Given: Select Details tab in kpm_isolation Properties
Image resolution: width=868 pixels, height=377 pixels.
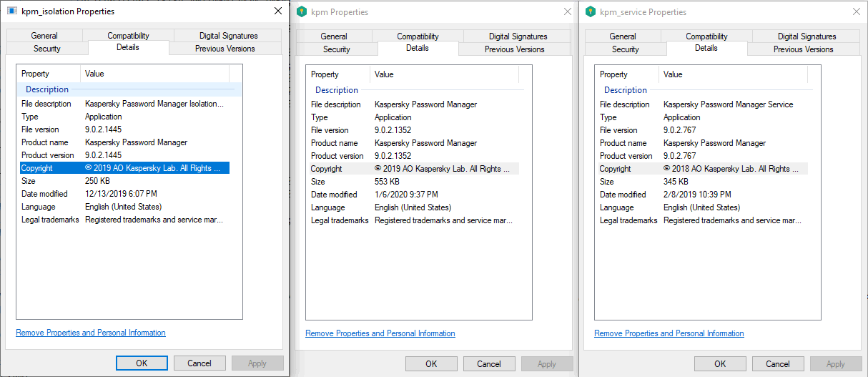Looking at the screenshot, I should coord(128,47).
